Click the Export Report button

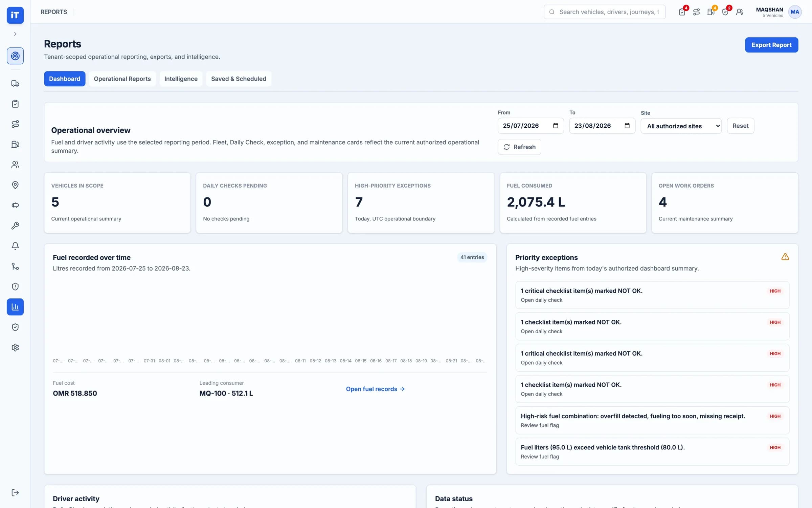tap(771, 45)
